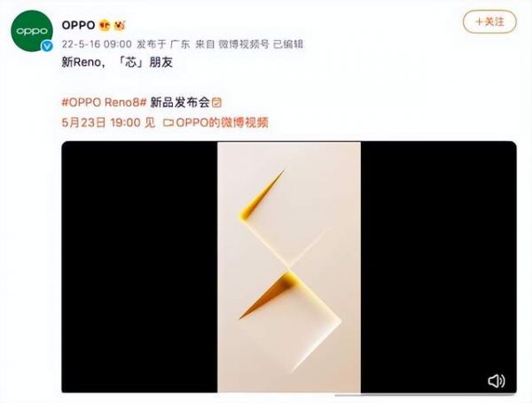Open the 22-5-16 09:00 timestamp

click(x=97, y=44)
